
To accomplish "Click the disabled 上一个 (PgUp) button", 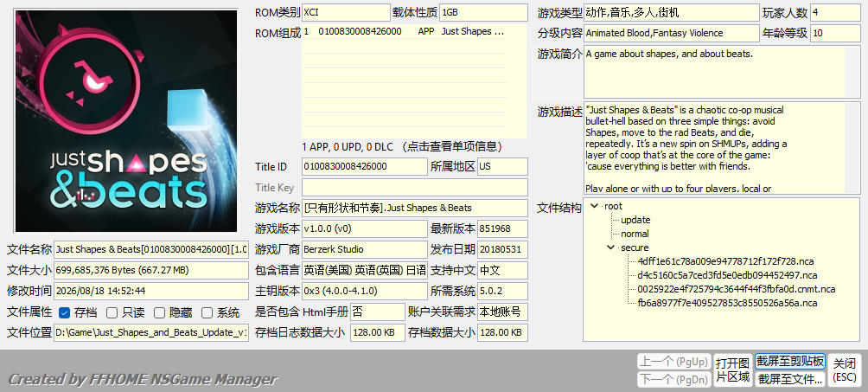I will [x=673, y=362].
